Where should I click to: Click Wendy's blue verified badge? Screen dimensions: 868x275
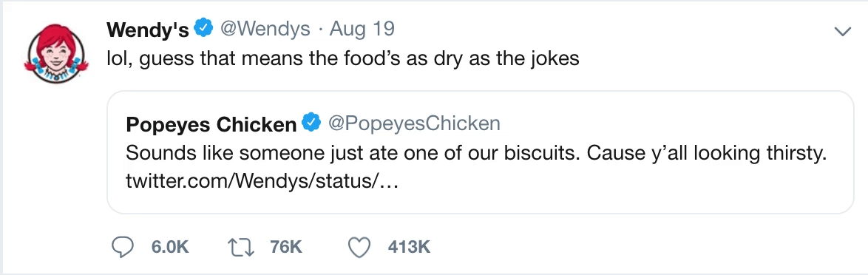(203, 29)
